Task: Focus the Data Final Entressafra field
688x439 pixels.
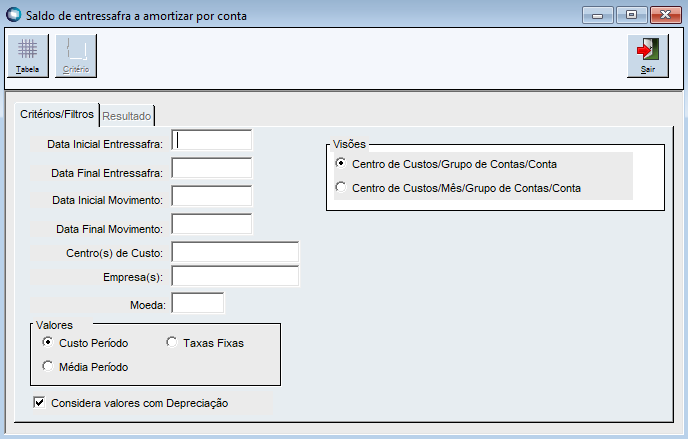Action: point(212,168)
